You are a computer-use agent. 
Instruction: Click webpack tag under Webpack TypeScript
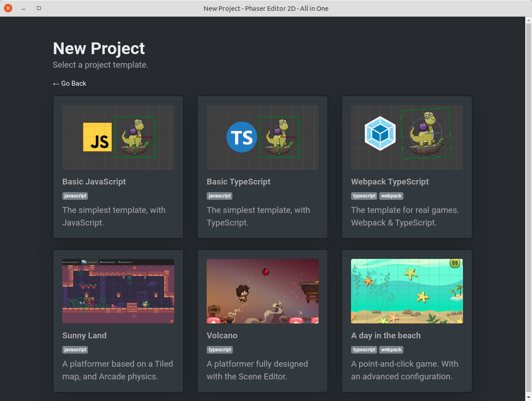391,196
